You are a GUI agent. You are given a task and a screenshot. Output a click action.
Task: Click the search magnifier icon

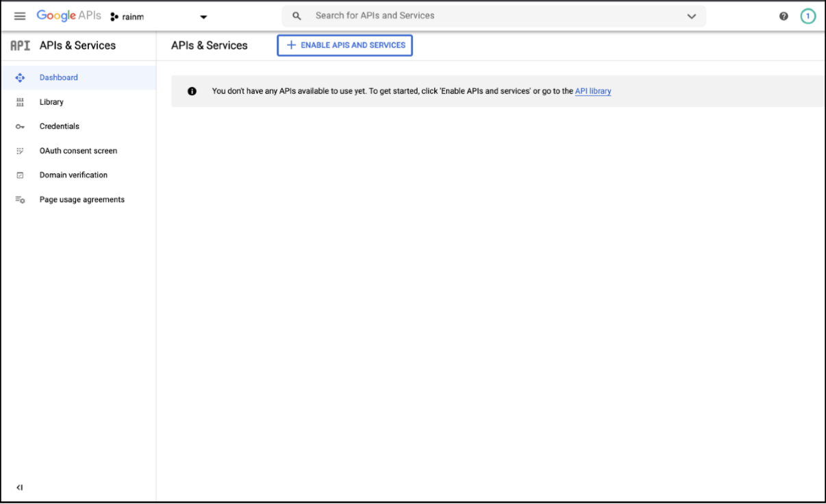(x=297, y=16)
